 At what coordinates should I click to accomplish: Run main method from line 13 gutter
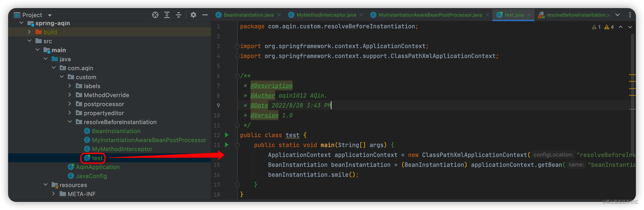click(227, 145)
